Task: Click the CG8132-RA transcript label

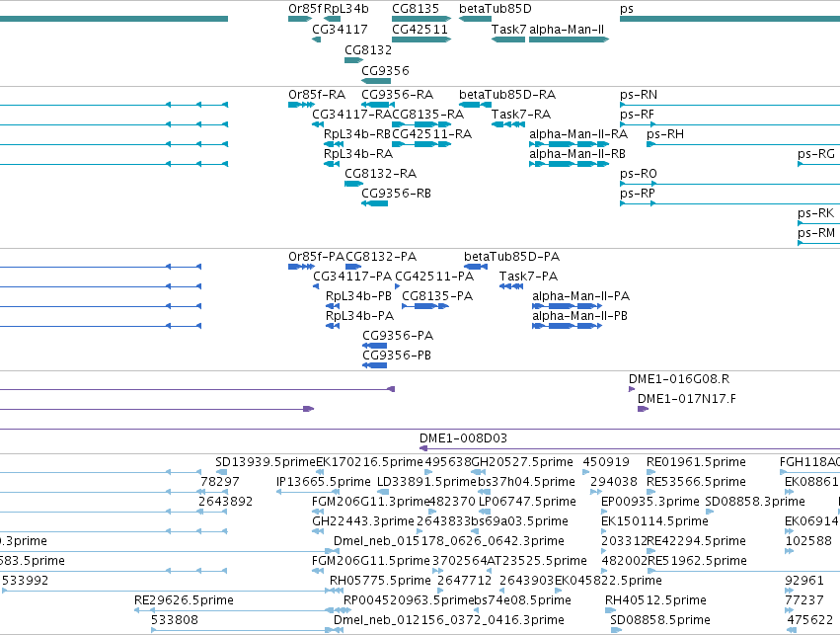Action: (380, 174)
